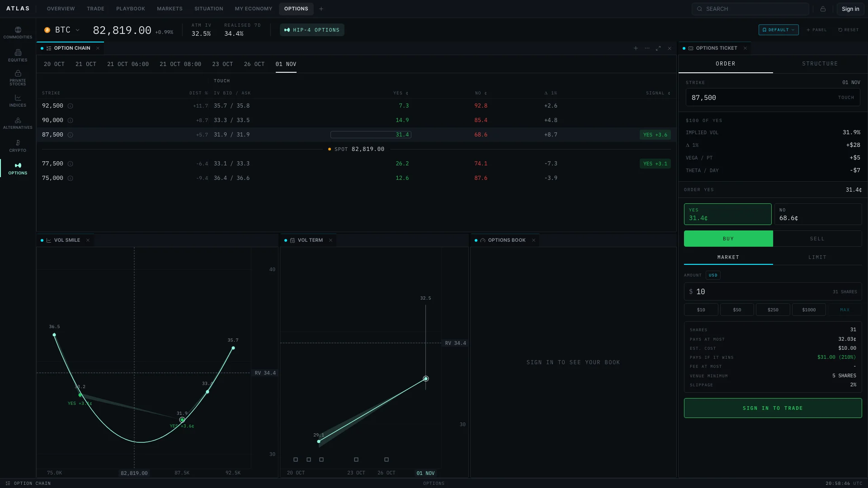Expand the Option Chain panel to fullscreen
The height and width of the screenshot is (488, 868).
[x=658, y=48]
